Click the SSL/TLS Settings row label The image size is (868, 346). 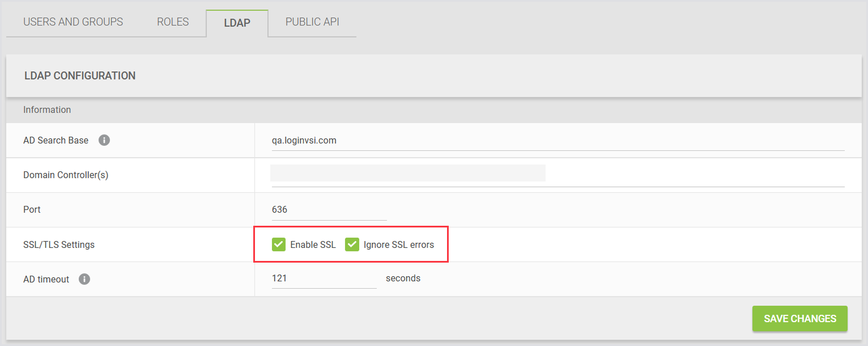(x=59, y=245)
